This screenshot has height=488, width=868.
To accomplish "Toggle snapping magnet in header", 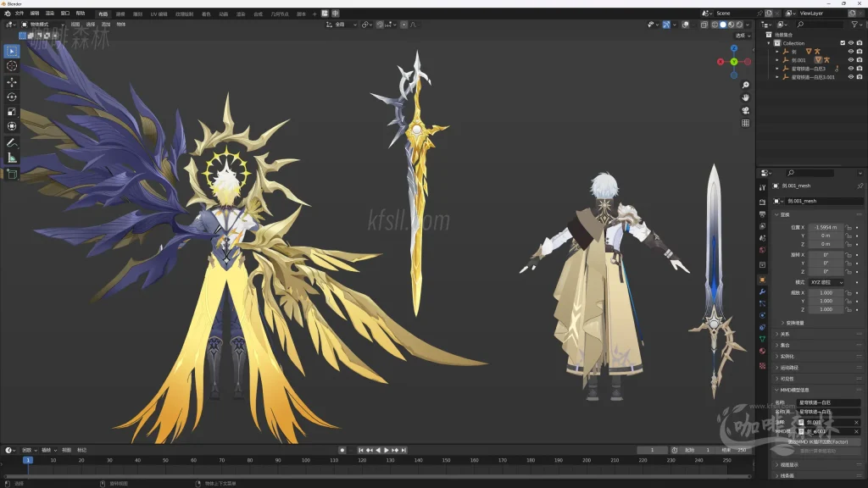I will pos(381,25).
